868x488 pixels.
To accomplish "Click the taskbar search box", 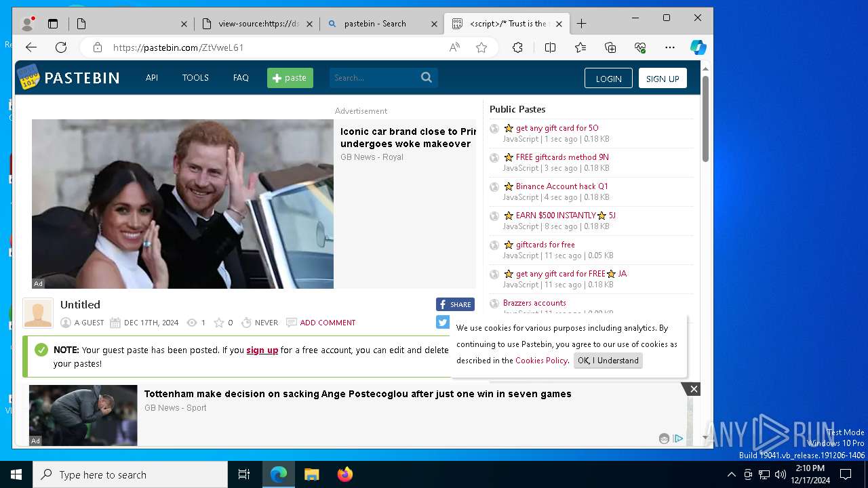I will pos(130,474).
